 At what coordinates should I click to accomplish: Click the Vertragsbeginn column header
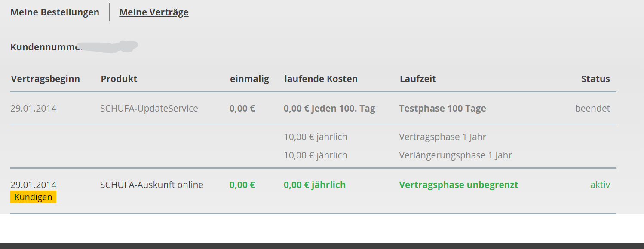pos(45,79)
